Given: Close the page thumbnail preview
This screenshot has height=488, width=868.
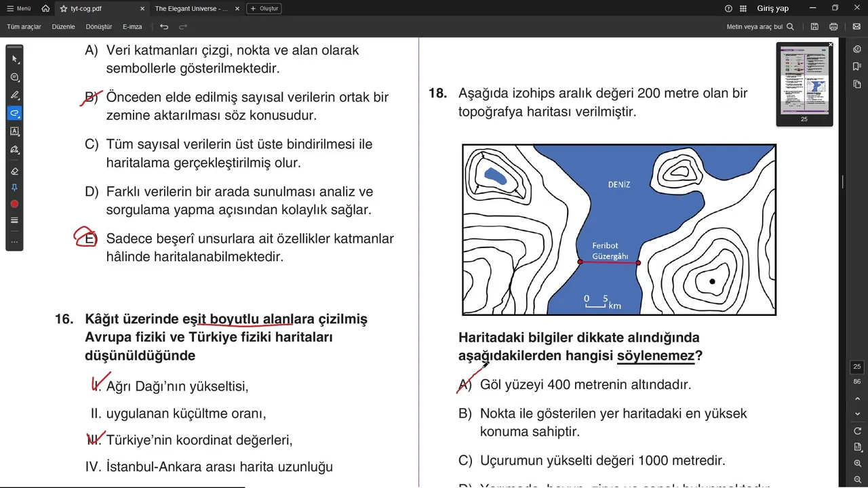Looking at the screenshot, I should point(831,45).
